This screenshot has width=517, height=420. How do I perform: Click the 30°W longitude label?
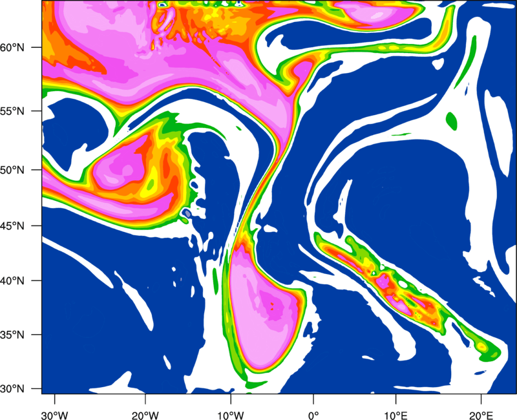(x=55, y=415)
